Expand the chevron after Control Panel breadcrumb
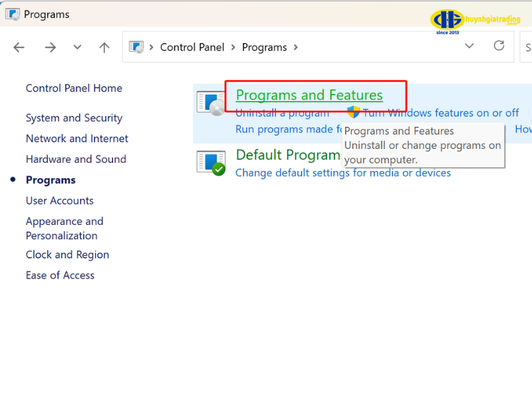The width and height of the screenshot is (532, 399). (232, 47)
